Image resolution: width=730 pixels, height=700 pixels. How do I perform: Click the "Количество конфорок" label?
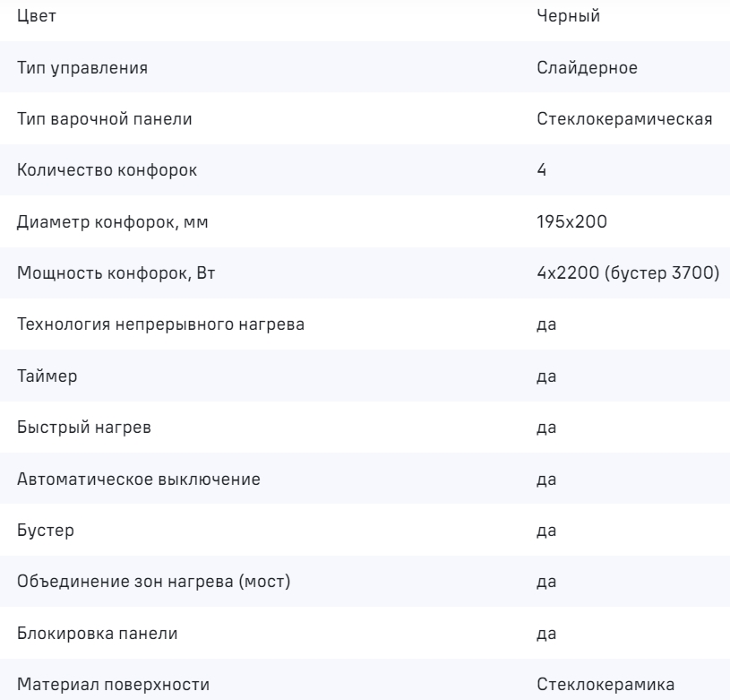pos(91,171)
